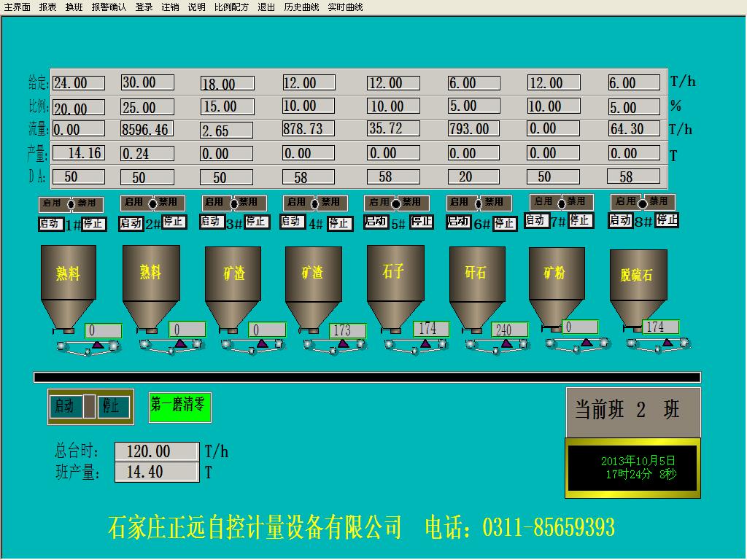Image resolution: width=747 pixels, height=560 pixels.
Task: Click the green 第一磨清零 button
Action: (179, 407)
